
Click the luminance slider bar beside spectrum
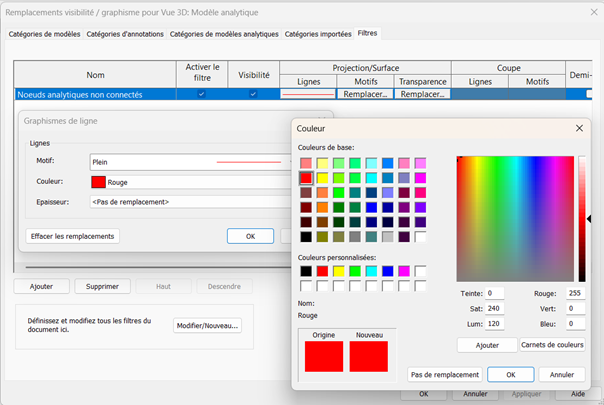coord(582,219)
